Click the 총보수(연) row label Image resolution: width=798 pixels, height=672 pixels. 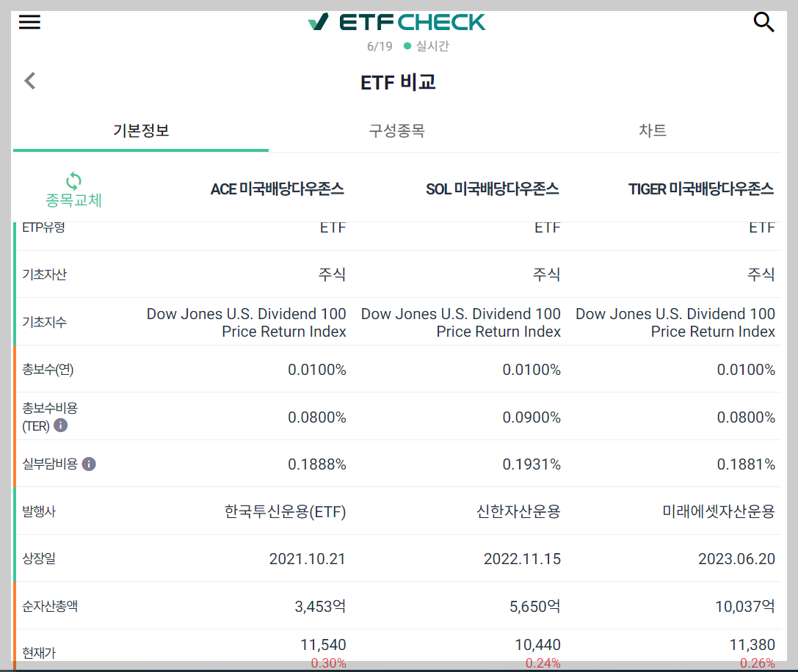[x=48, y=369]
